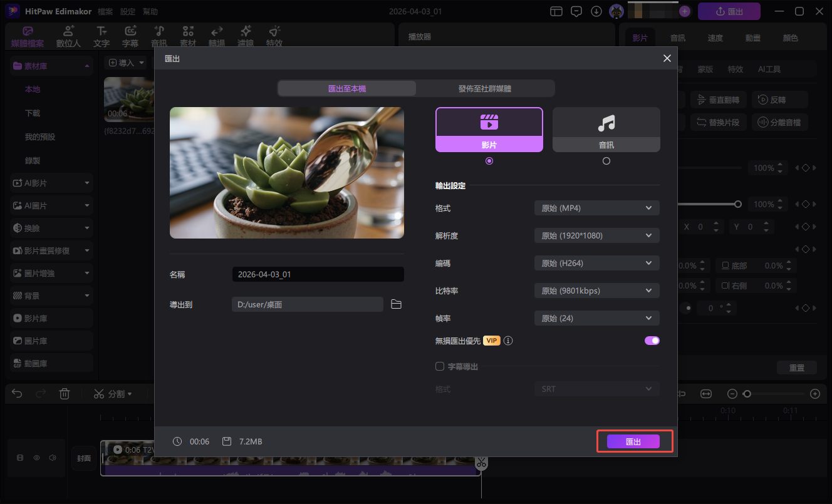Open the 解析度 resolution dropdown
The image size is (832, 504).
(x=595, y=235)
